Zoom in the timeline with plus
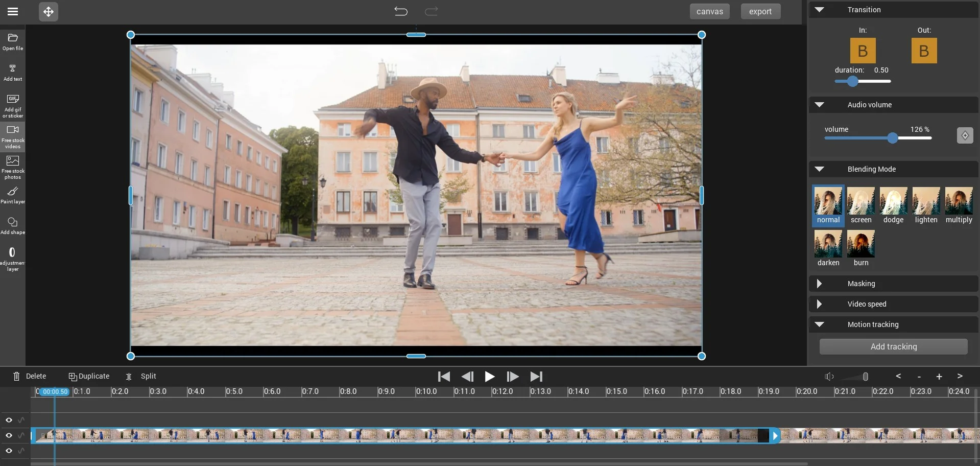 coord(939,377)
